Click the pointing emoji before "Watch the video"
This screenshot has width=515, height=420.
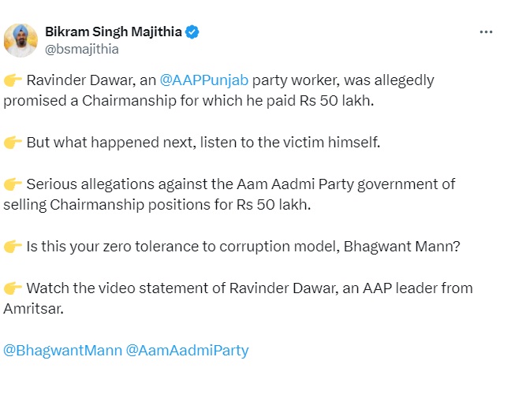point(13,288)
